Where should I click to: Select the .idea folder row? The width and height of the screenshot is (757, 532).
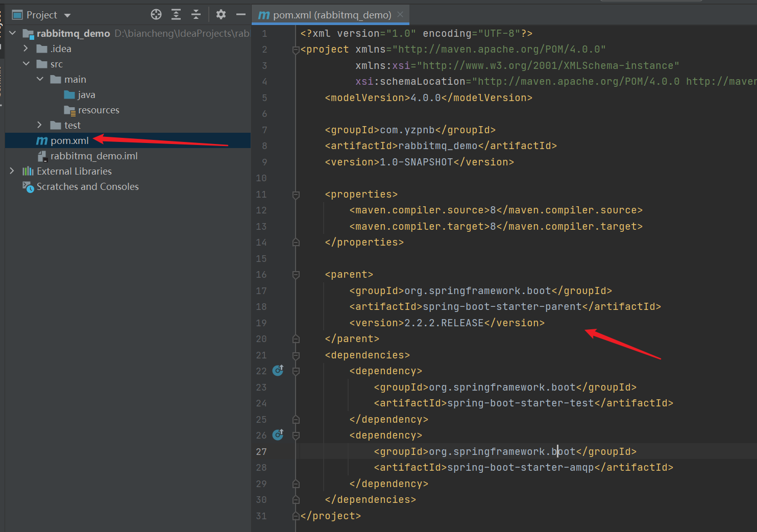pos(128,49)
